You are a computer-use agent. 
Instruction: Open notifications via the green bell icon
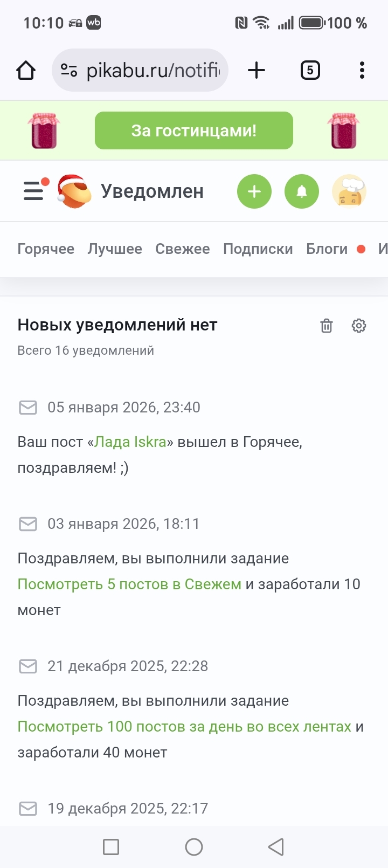(302, 191)
